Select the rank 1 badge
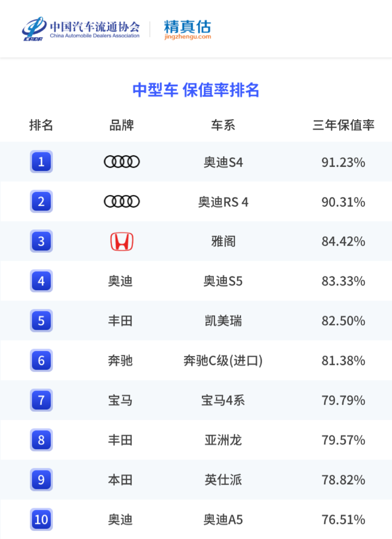This screenshot has height=539, width=392. (41, 162)
